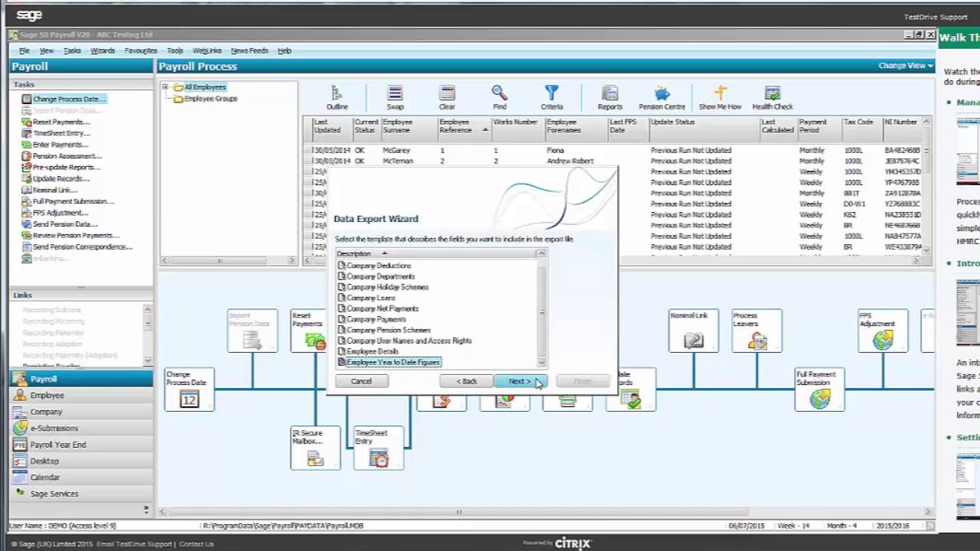Click the Send Pension Correspondence task
The width and height of the screenshot is (980, 551).
pyautogui.click(x=83, y=247)
